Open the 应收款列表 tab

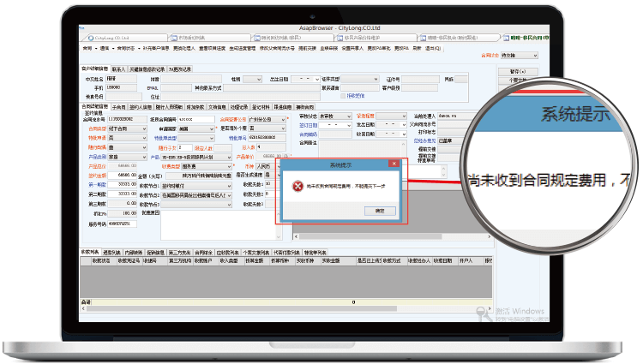pos(227,253)
